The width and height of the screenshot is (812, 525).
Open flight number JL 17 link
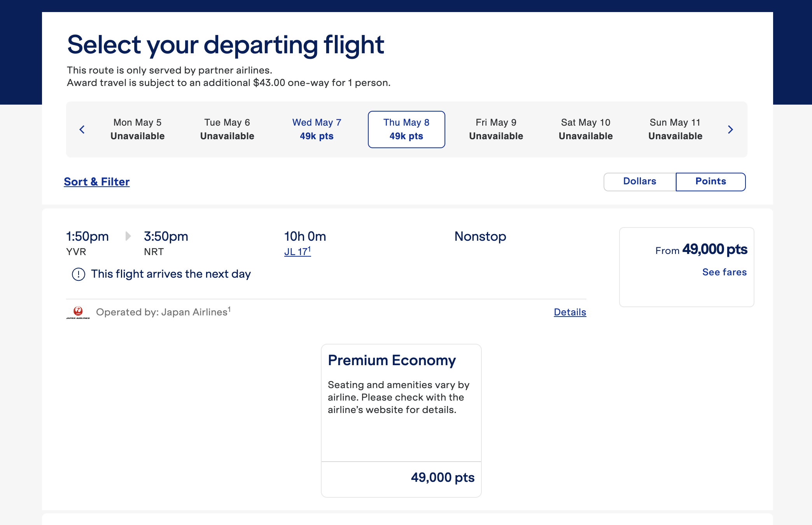tap(297, 252)
